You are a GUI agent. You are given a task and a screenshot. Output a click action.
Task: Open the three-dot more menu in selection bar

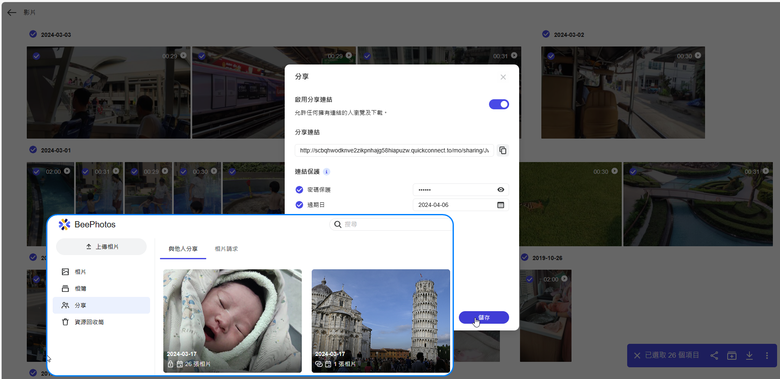[x=767, y=356]
